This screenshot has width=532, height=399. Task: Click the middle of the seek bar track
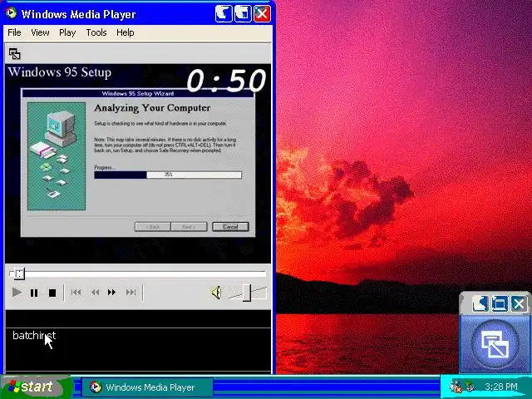137,273
